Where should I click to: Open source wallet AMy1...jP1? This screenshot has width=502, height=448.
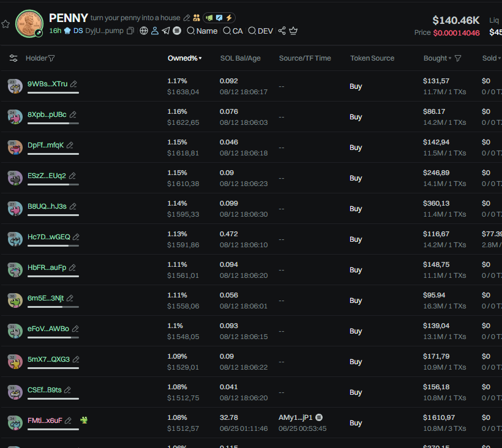(295, 417)
